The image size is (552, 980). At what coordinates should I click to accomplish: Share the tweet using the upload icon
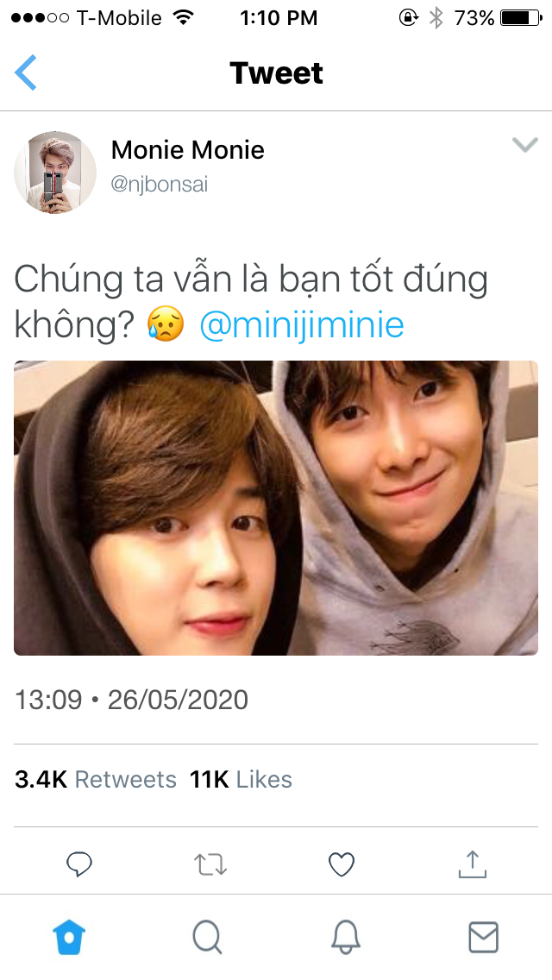(x=473, y=864)
